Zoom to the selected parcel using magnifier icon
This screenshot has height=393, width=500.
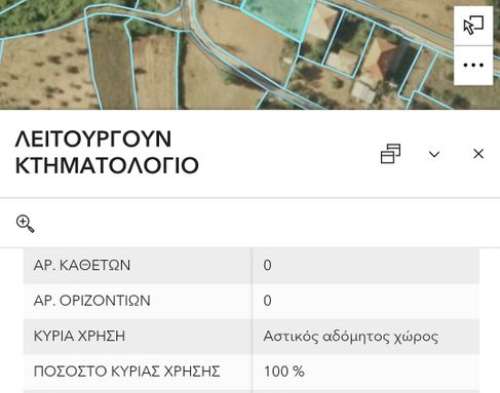[25, 224]
